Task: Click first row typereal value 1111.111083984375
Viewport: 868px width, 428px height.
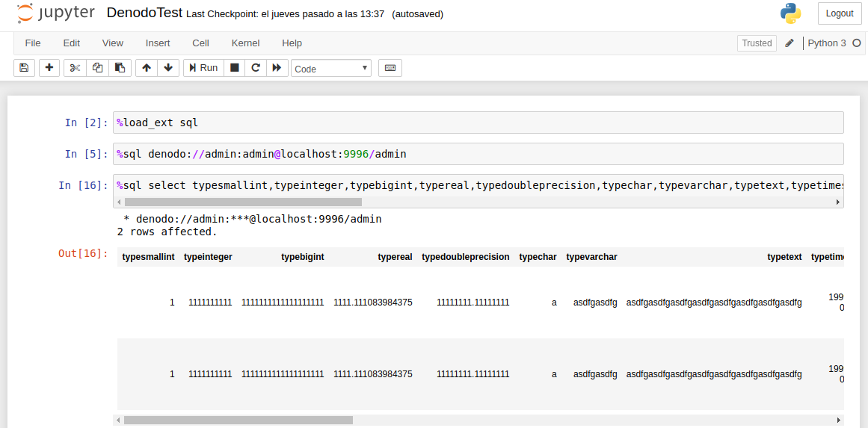Action: [373, 303]
